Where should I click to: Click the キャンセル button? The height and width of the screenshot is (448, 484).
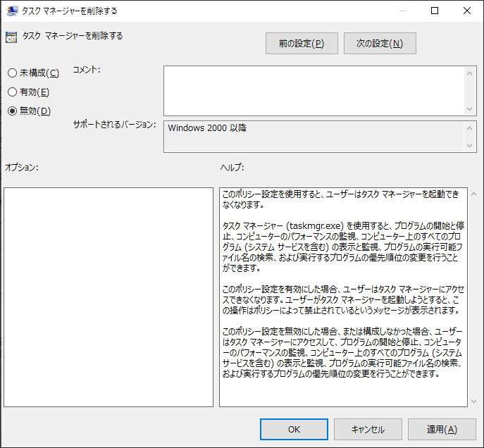pyautogui.click(x=368, y=429)
